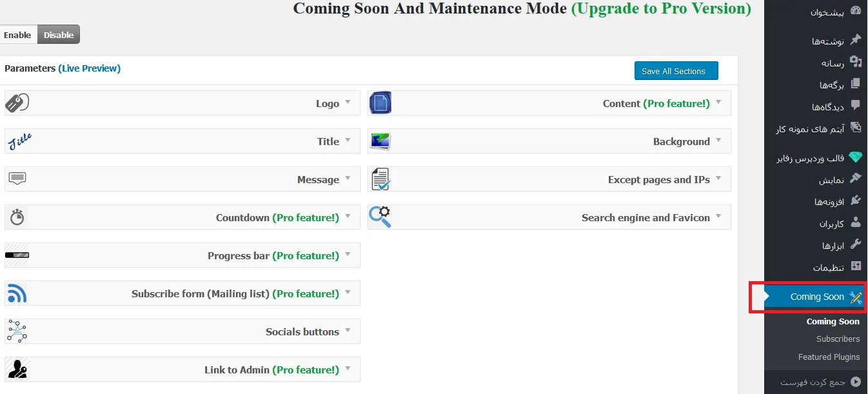Click جمع کردن فهرست collapse menu
This screenshot has width=868, height=394.
(x=813, y=382)
